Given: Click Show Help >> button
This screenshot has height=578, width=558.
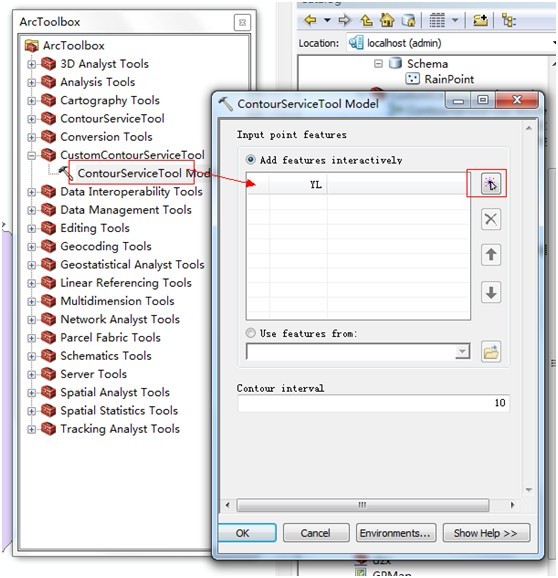Looking at the screenshot, I should 486,533.
